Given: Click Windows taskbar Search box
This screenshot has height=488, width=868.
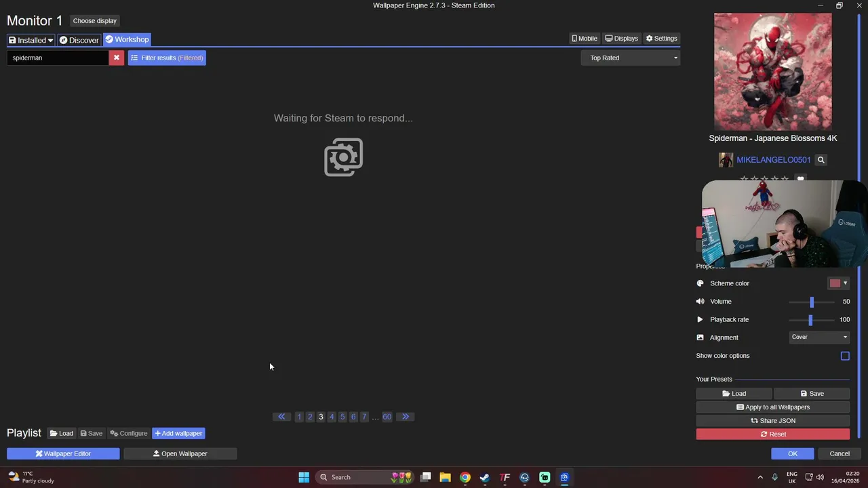Looking at the screenshot, I should tap(366, 477).
